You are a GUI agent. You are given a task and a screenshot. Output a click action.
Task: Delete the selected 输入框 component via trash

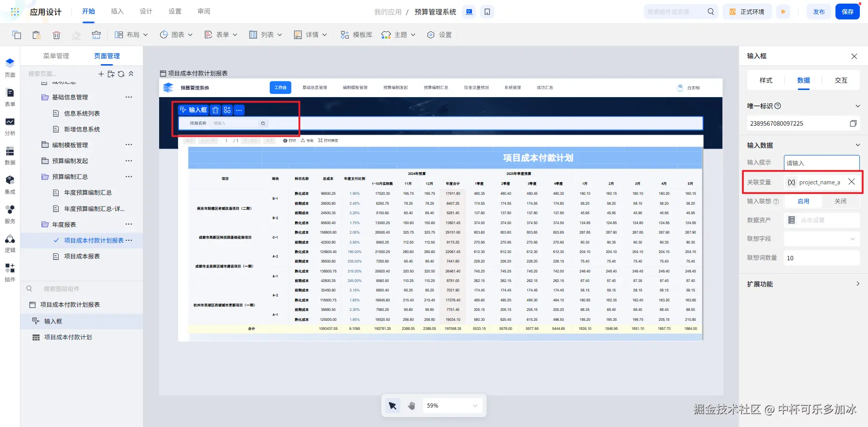pyautogui.click(x=216, y=110)
